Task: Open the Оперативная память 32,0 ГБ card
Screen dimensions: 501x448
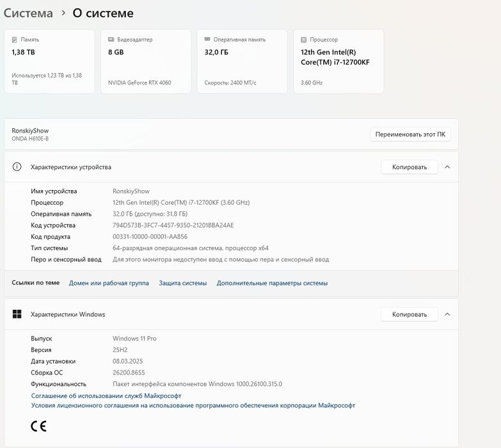Action: 243,61
